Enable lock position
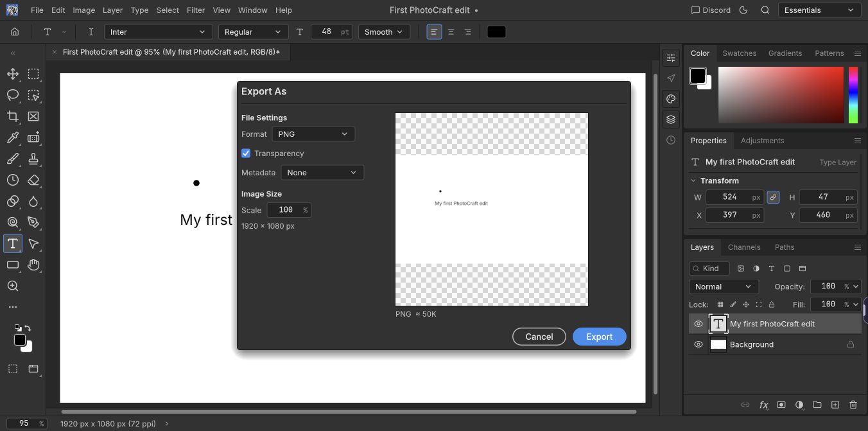Image resolution: width=868 pixels, height=431 pixels. (746, 304)
